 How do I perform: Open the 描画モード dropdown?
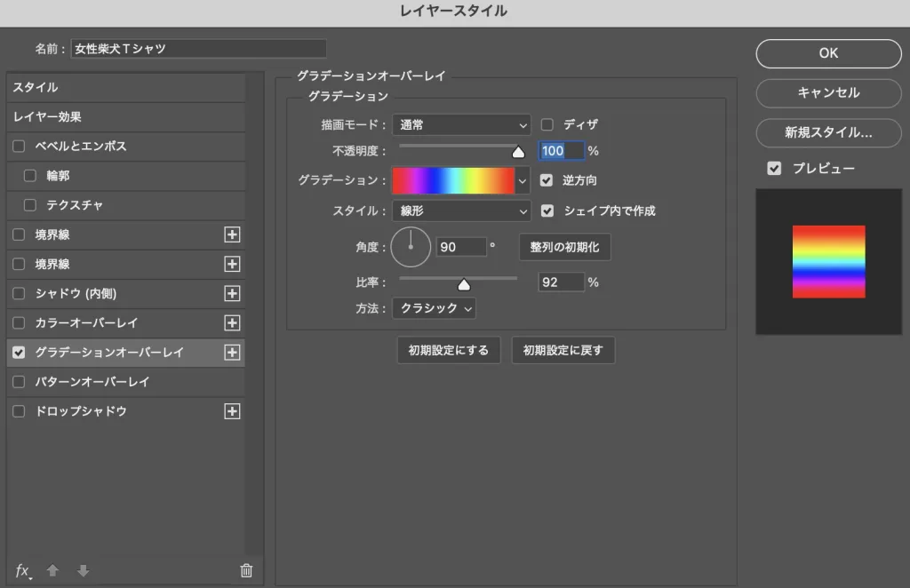460,125
